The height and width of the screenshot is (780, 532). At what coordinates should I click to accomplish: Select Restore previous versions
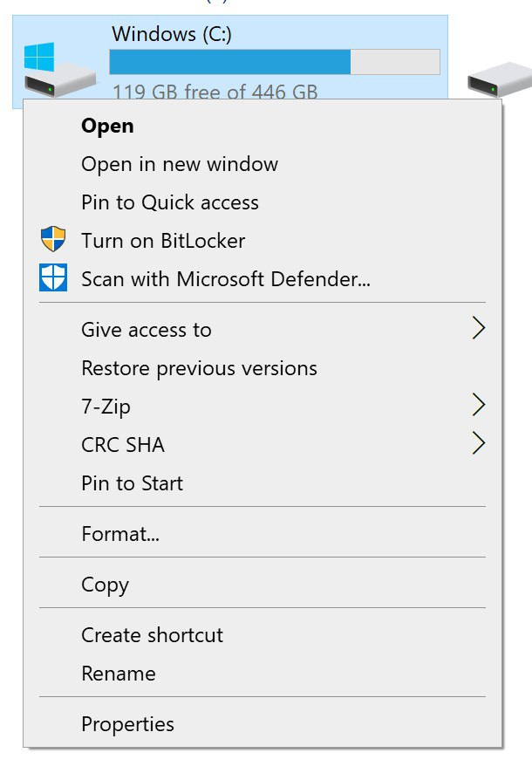199,368
